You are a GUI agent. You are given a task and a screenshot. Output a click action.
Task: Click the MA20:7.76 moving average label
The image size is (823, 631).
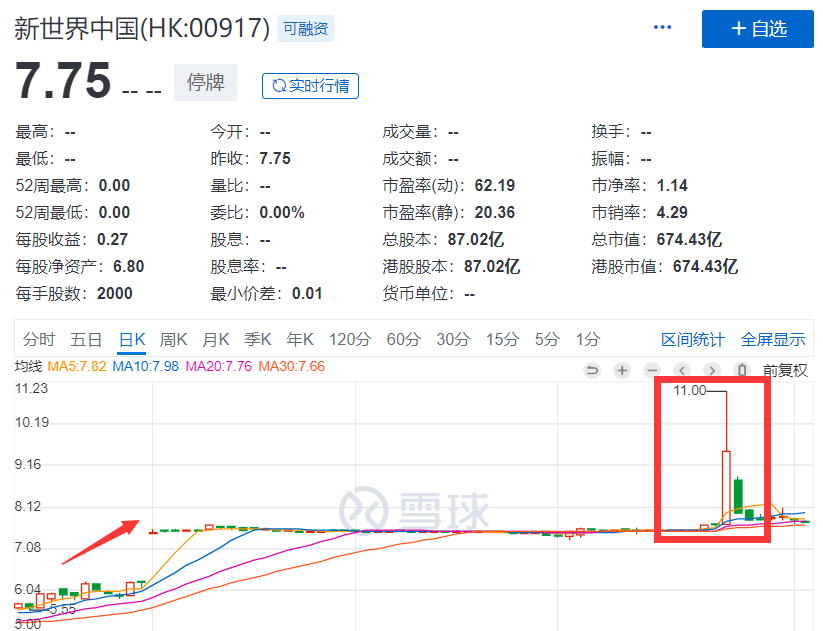(219, 366)
